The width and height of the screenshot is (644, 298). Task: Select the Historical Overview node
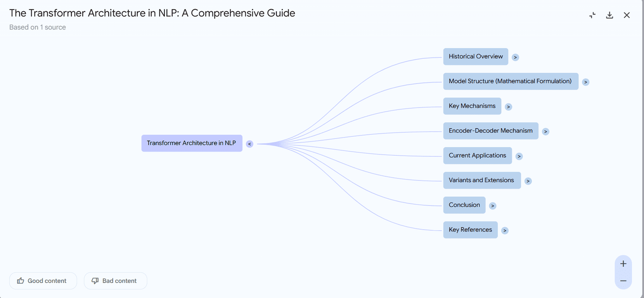(x=475, y=57)
